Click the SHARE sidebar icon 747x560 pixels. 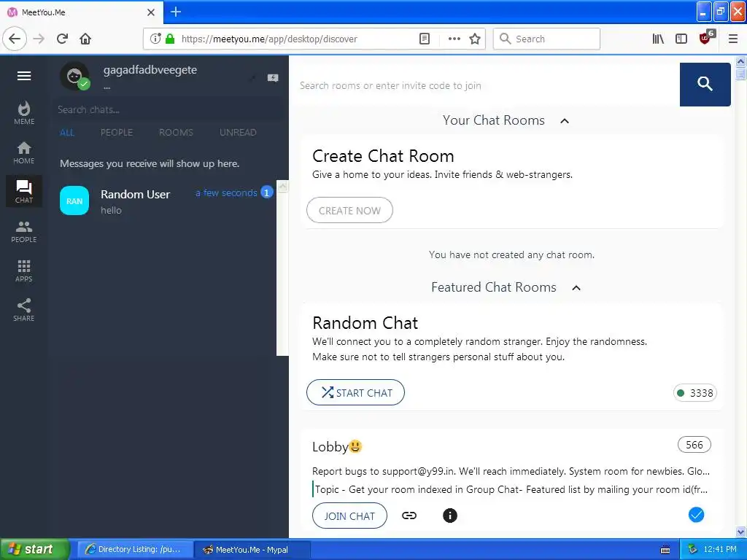24,310
